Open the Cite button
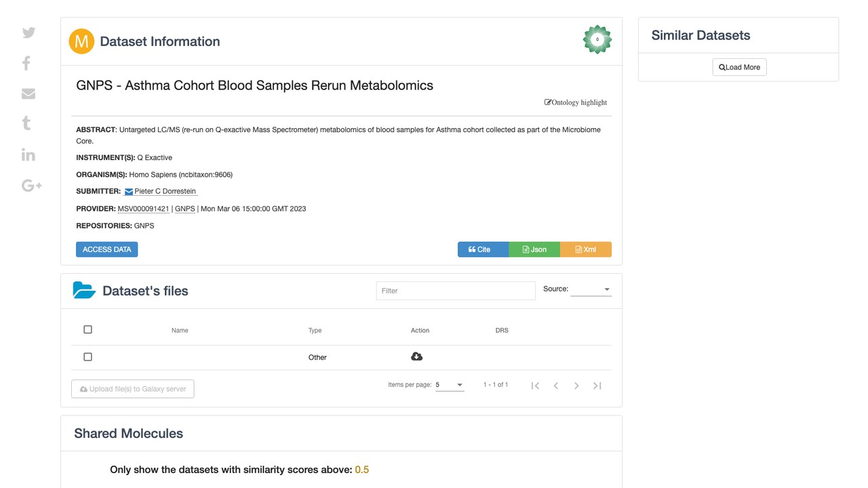The image size is (868, 488). 484,249
